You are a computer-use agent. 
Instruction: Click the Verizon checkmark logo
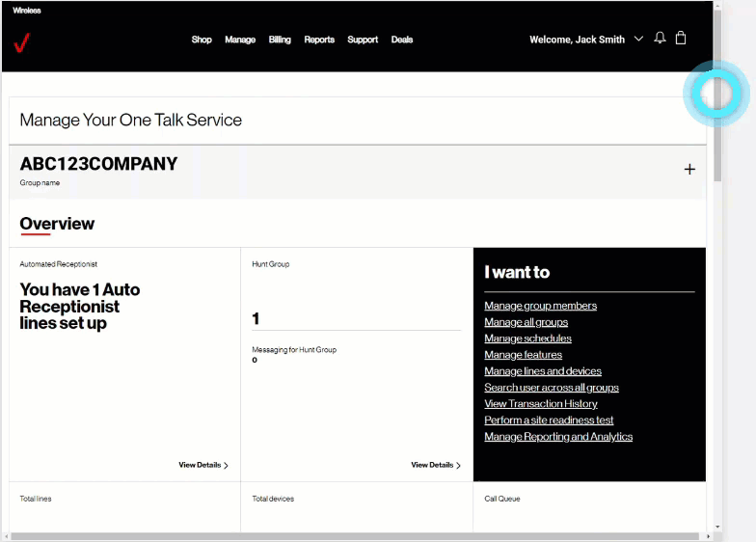pyautogui.click(x=22, y=42)
